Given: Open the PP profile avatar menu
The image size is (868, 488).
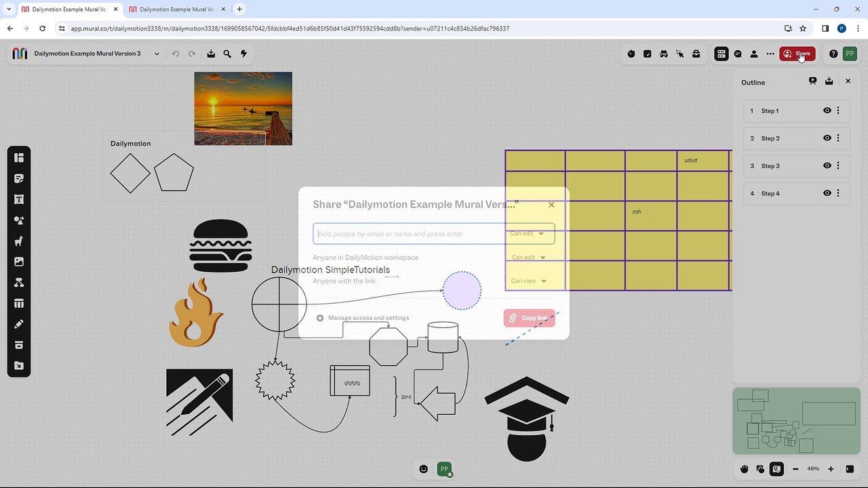Looking at the screenshot, I should 850,54.
